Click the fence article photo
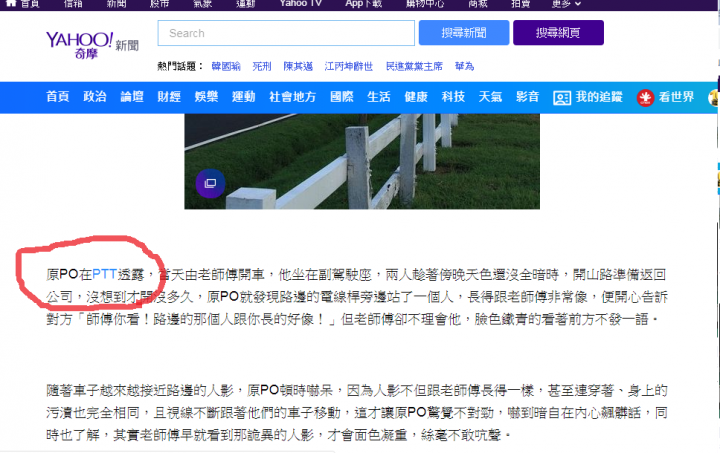The image size is (720, 453). tap(362, 162)
